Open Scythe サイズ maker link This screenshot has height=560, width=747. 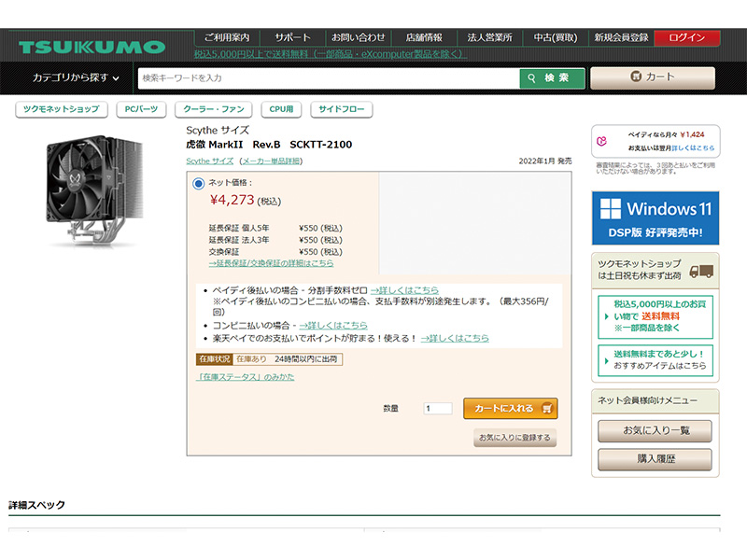[x=209, y=161]
